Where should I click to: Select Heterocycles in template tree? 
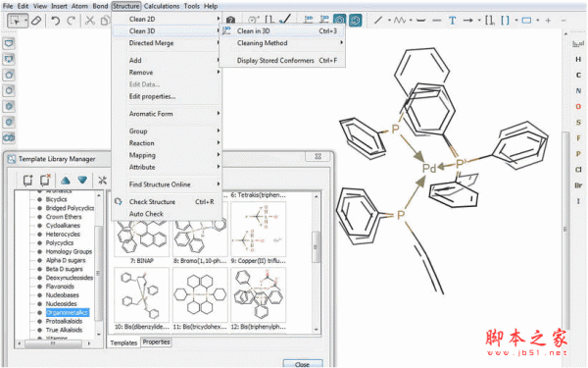click(x=63, y=235)
